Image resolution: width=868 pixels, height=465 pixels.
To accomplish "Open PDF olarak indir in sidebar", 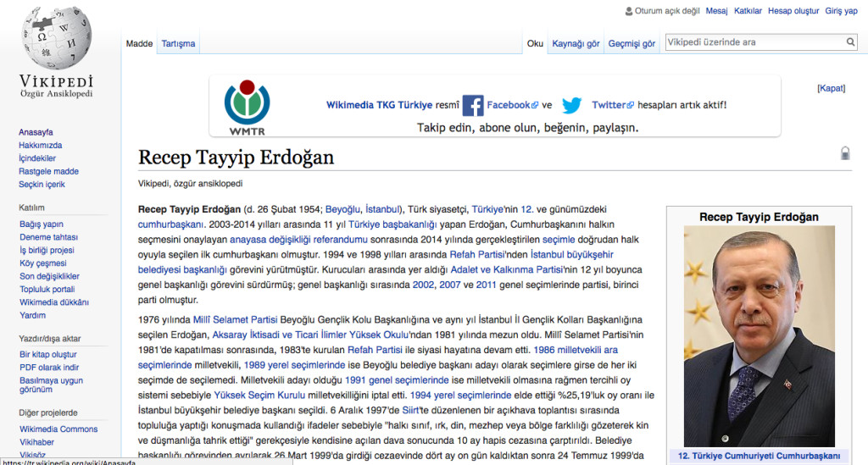I will 48,367.
